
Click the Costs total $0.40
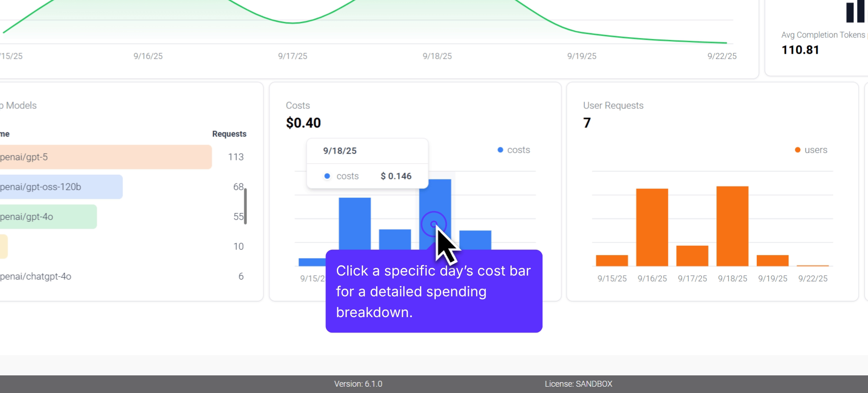pos(303,123)
